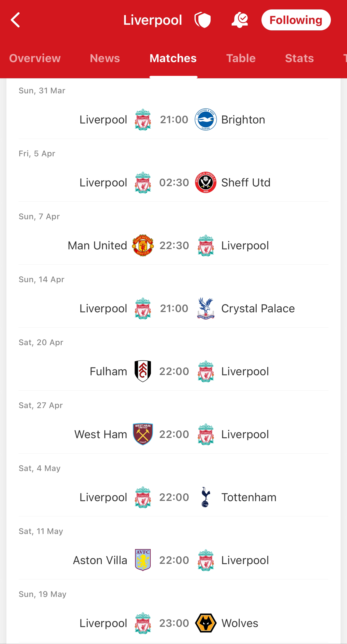The image size is (347, 644).
Task: Toggle the notification bell icon
Action: point(239,20)
